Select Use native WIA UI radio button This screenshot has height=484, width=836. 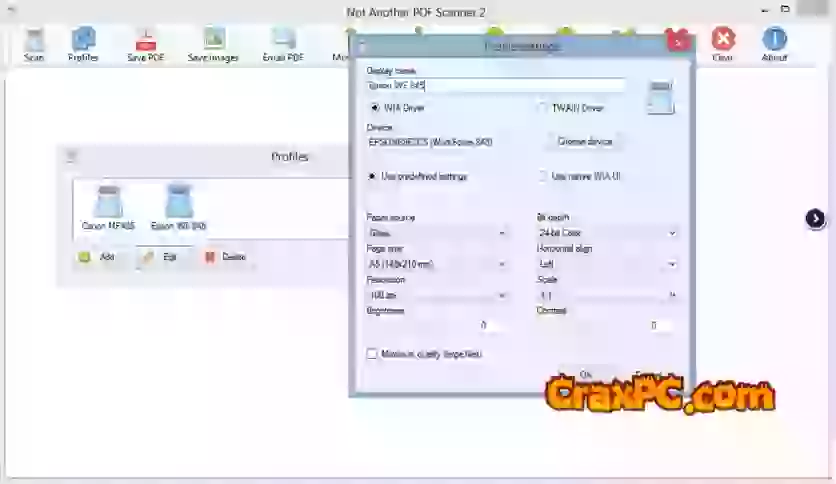[542, 176]
